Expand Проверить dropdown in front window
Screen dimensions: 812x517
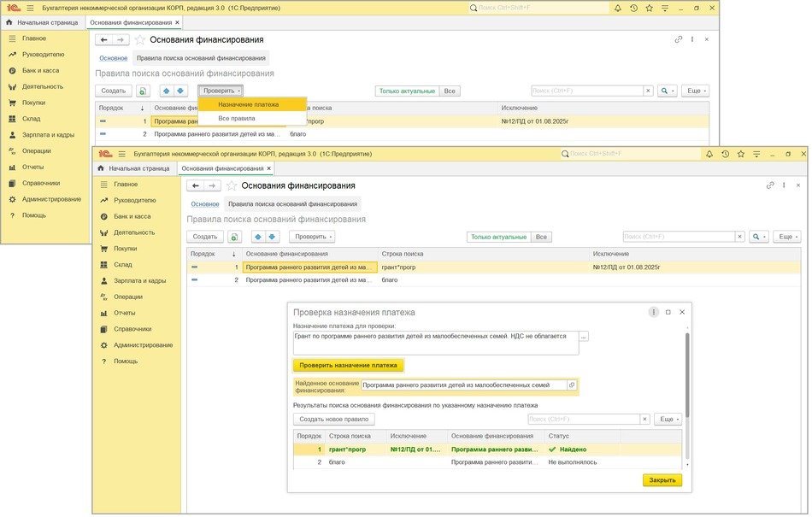[312, 237]
